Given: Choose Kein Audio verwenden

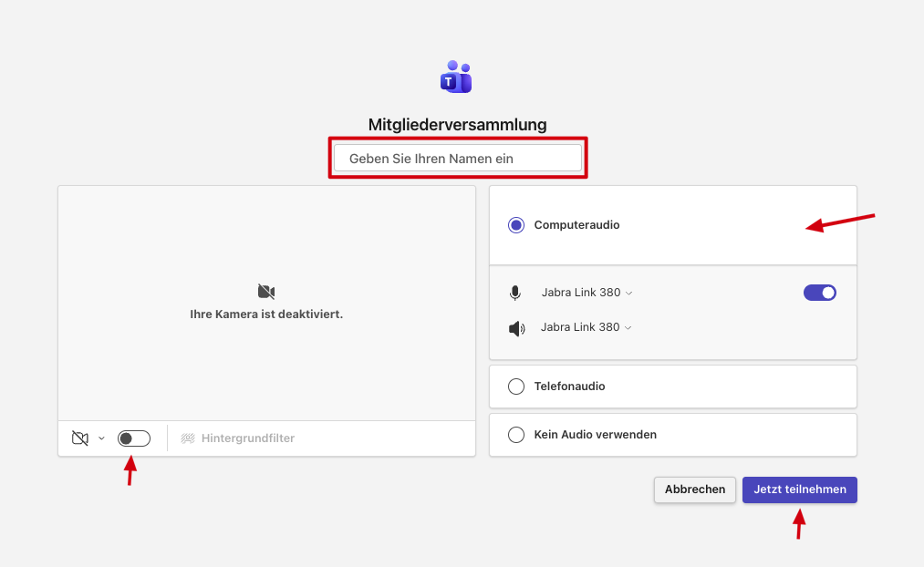Looking at the screenshot, I should point(516,435).
